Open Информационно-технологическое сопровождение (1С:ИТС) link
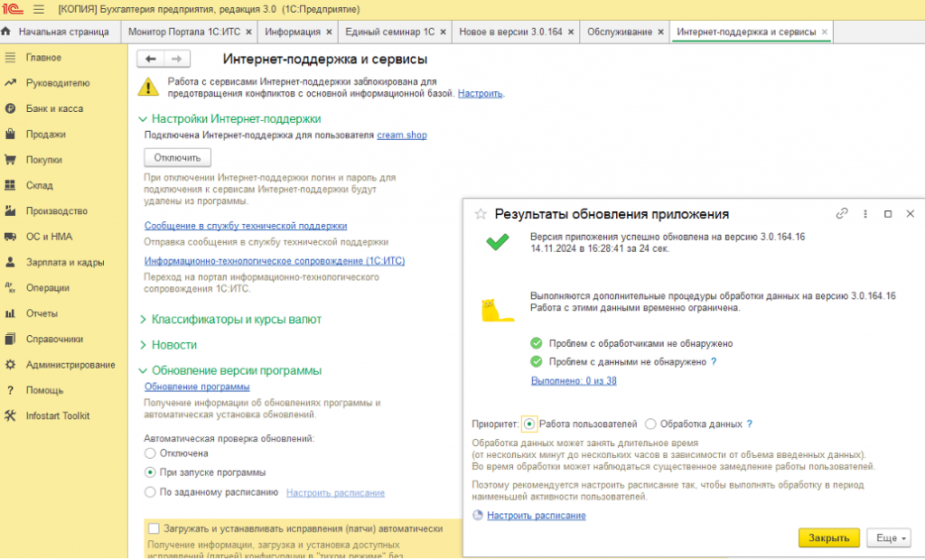Viewport: 925px width, 560px height. [275, 261]
